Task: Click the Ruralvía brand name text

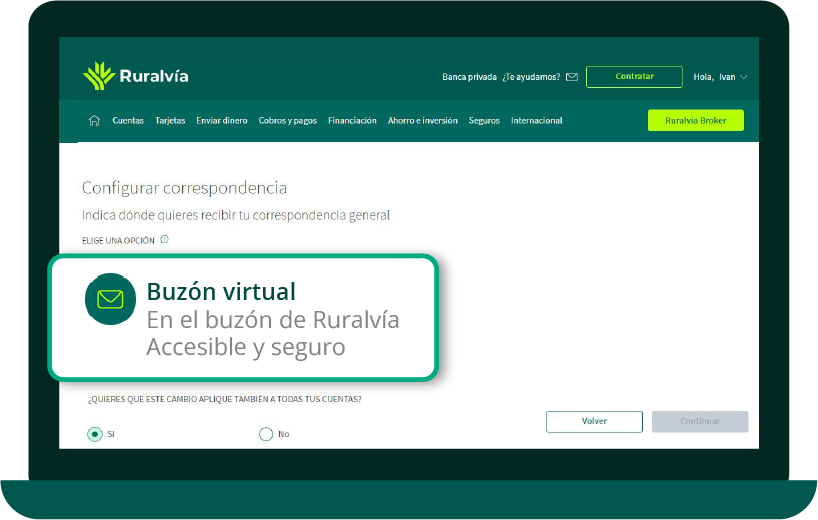Action: [x=154, y=76]
